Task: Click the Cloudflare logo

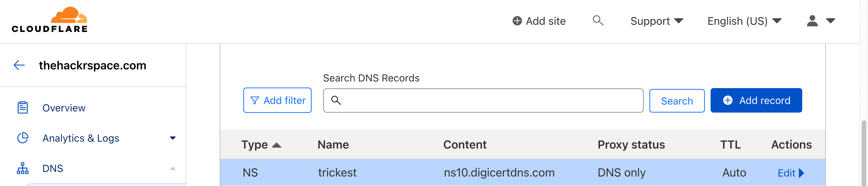Action: tap(49, 20)
